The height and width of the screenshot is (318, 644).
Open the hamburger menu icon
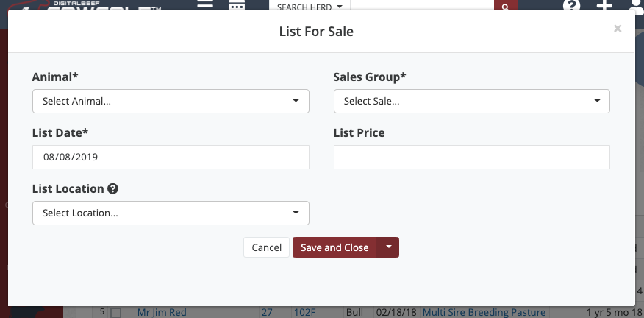click(205, 5)
